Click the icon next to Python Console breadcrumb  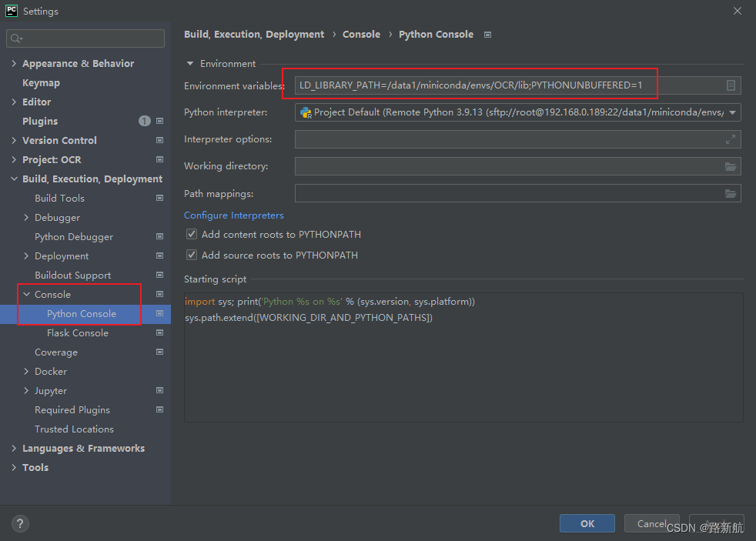click(x=487, y=35)
